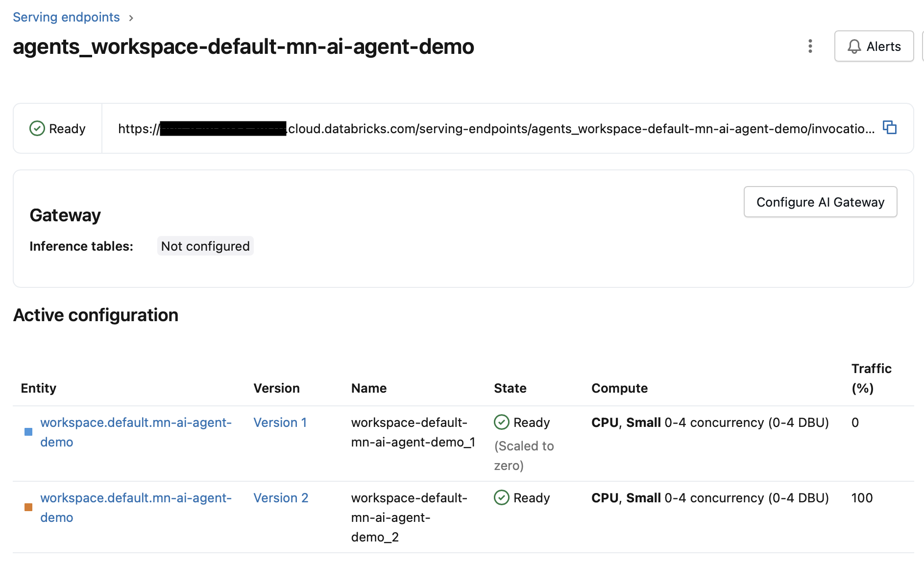Click the 'Active configuration' heading
The height and width of the screenshot is (564, 924).
pos(96,315)
